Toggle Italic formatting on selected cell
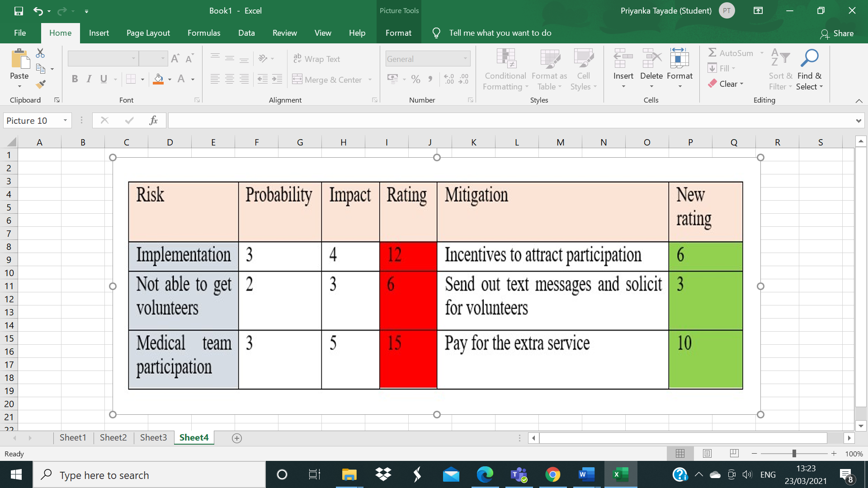The width and height of the screenshot is (868, 488). click(x=87, y=78)
